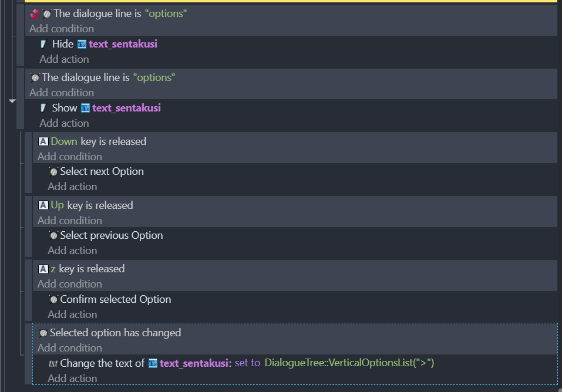Add action below Select previous Option
Screen dimensions: 562x392
[x=72, y=251]
